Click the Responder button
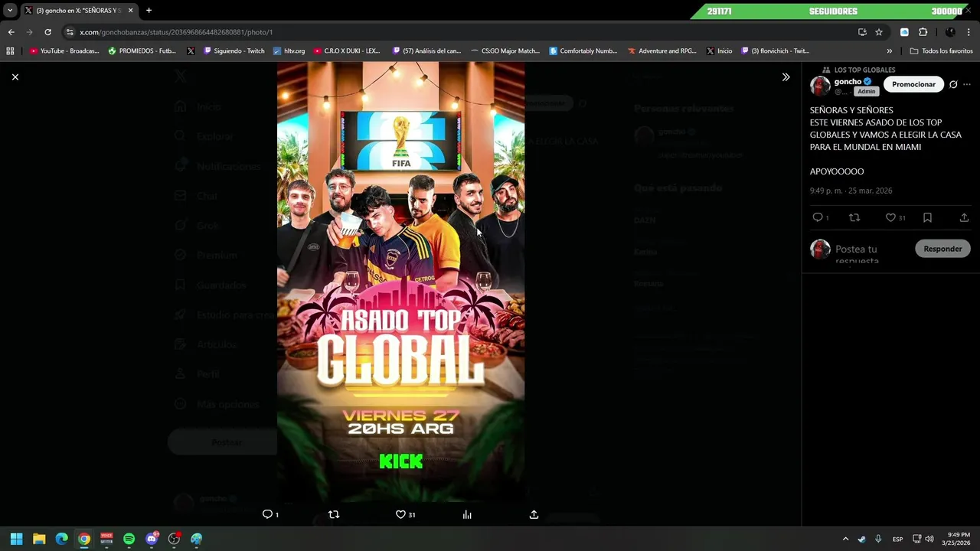This screenshot has height=551, width=980. pos(942,249)
